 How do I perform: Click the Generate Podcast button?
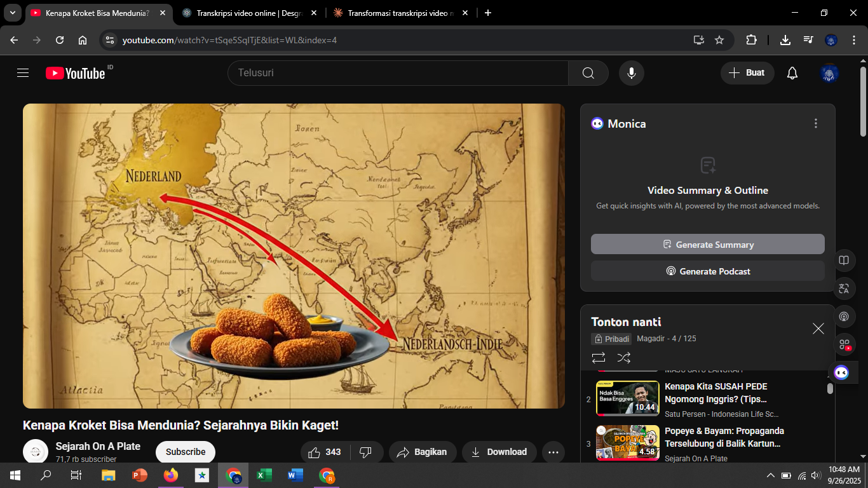(x=707, y=271)
